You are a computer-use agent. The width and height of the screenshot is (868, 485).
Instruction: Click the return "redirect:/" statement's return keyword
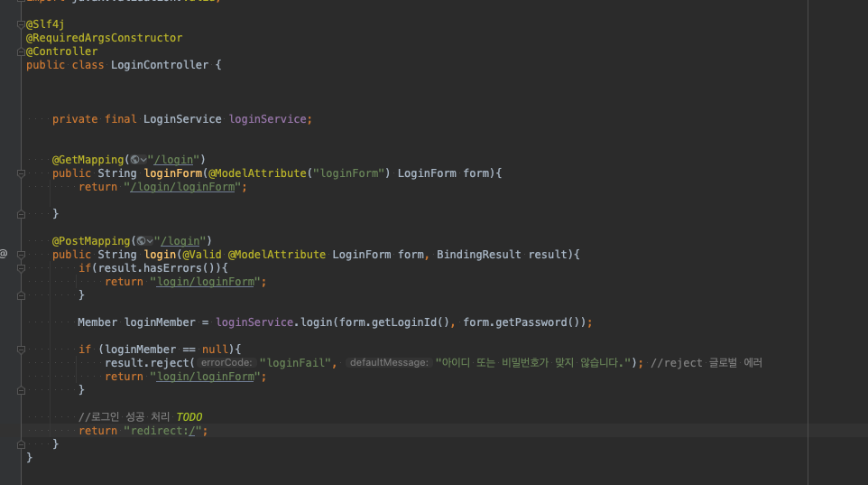click(97, 431)
